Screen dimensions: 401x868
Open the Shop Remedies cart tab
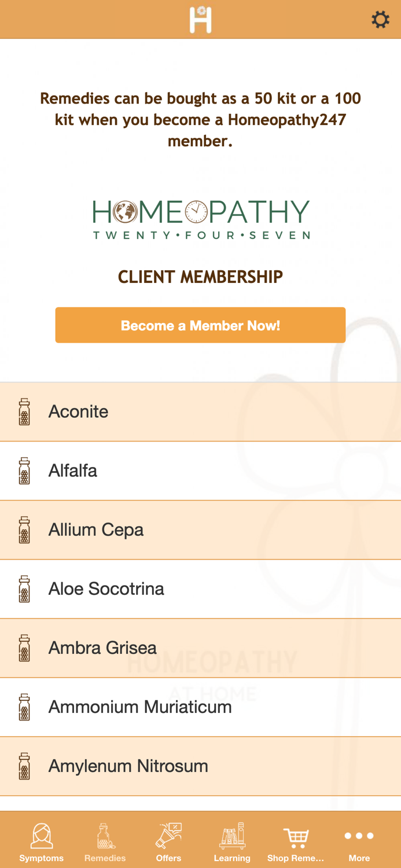pyautogui.click(x=296, y=843)
